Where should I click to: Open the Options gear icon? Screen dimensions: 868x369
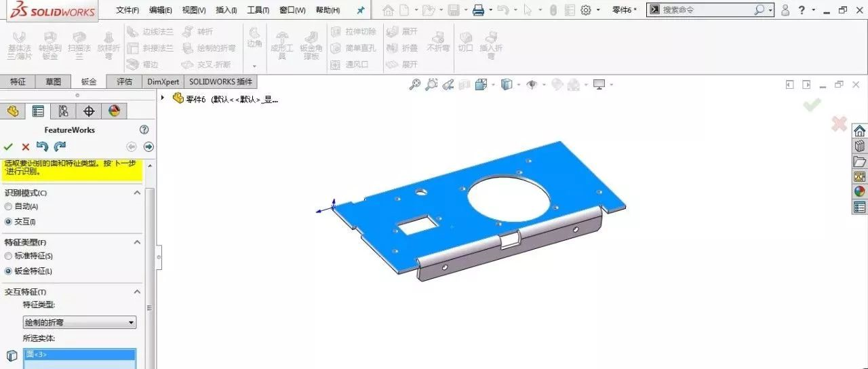586,10
